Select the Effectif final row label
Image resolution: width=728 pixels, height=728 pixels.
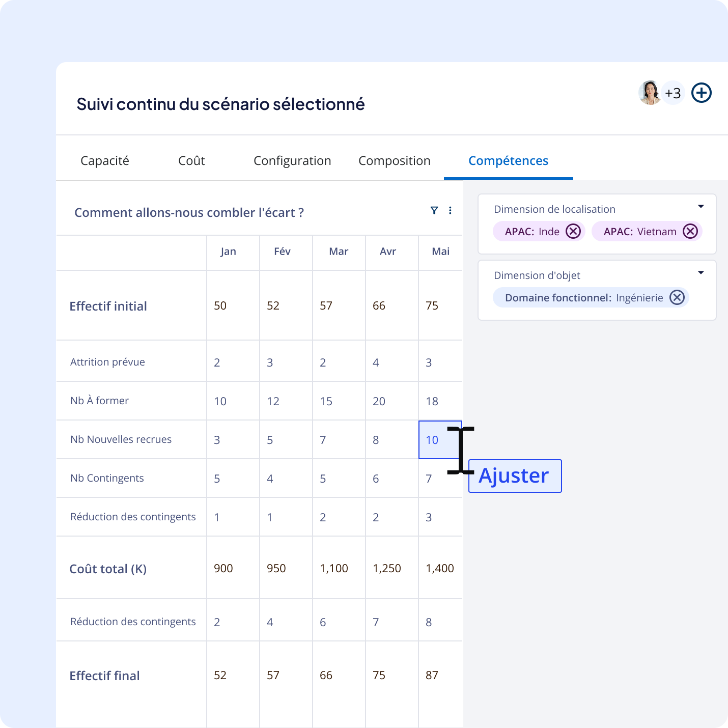(x=104, y=676)
